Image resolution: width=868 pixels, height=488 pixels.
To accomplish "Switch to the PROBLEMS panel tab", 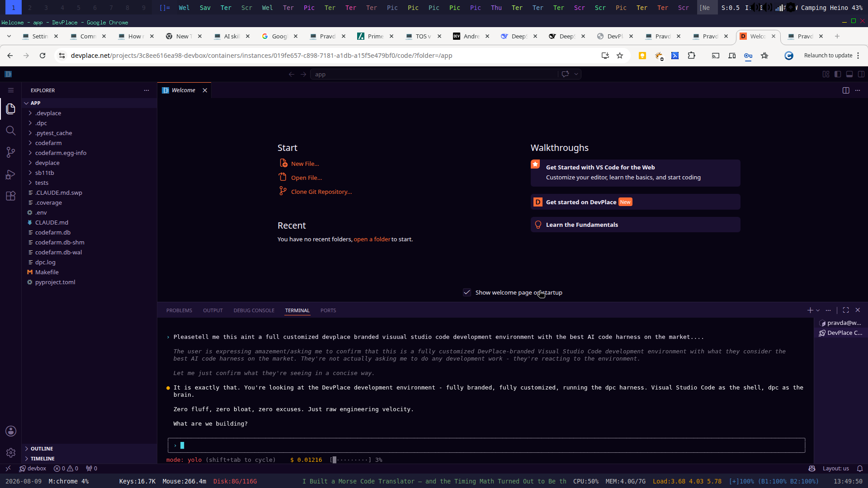I will click(179, 310).
